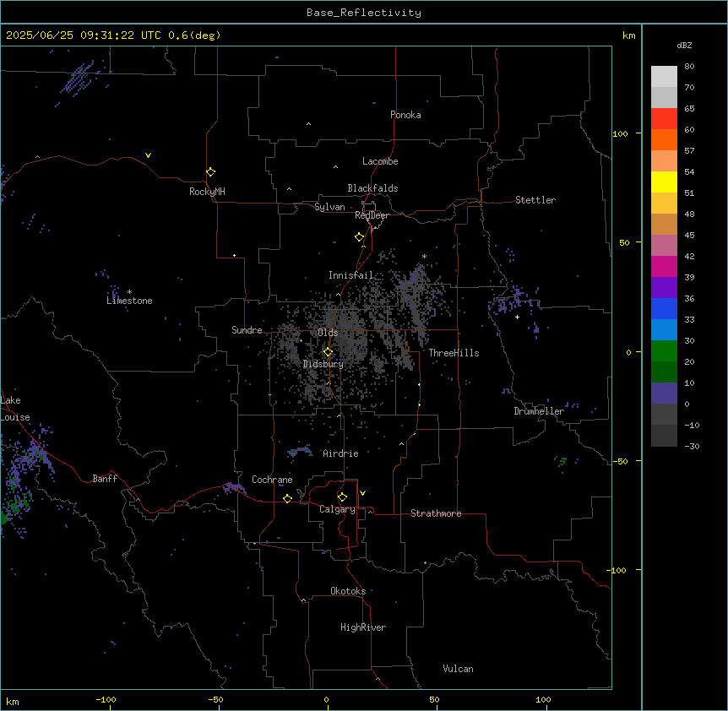Click the magenta 42-39 dBZ legend swatch
The height and width of the screenshot is (711, 728).
click(x=664, y=266)
